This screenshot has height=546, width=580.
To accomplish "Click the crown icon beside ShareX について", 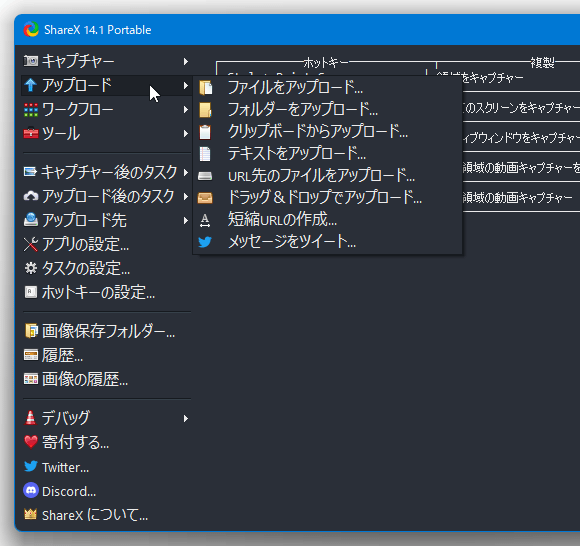I will pos(31,514).
